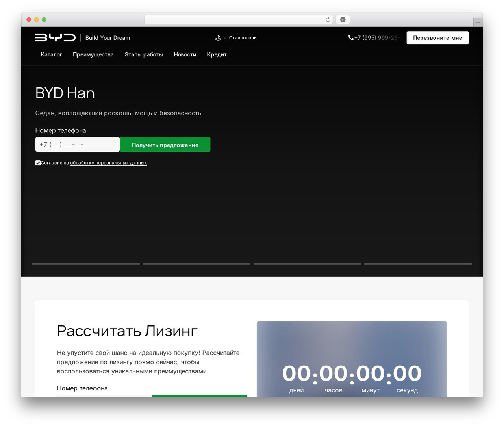Click the countdown label секунд
The height and width of the screenshot is (427, 504).
pos(407,390)
